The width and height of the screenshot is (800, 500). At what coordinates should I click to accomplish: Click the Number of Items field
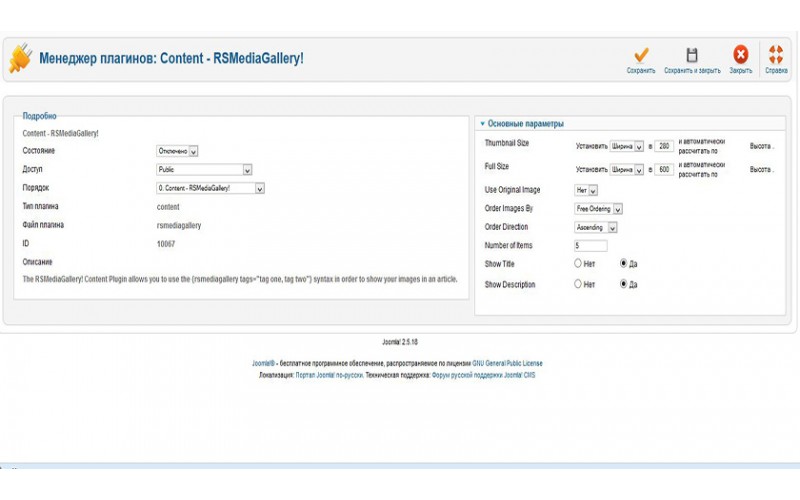coord(591,246)
